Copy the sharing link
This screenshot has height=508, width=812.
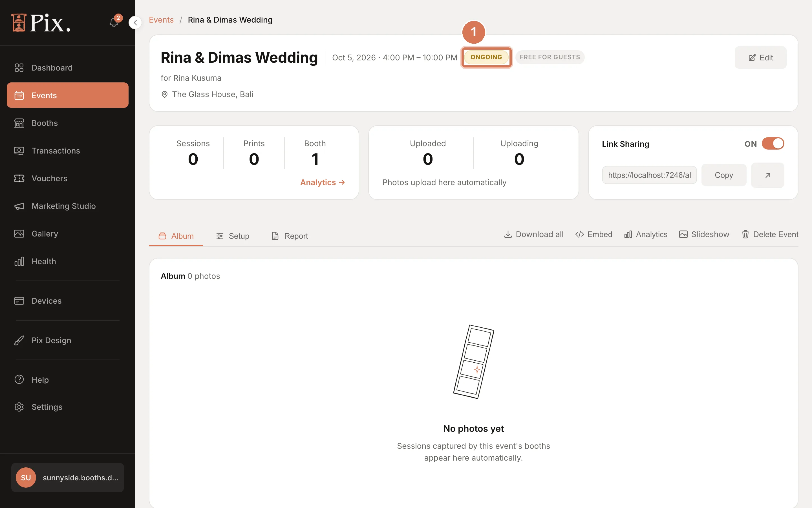(724, 175)
